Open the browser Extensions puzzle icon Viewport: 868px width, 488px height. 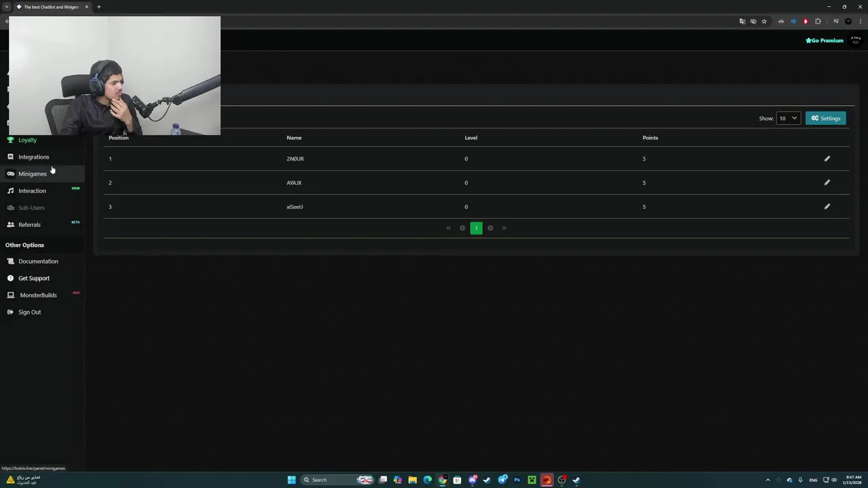(818, 22)
